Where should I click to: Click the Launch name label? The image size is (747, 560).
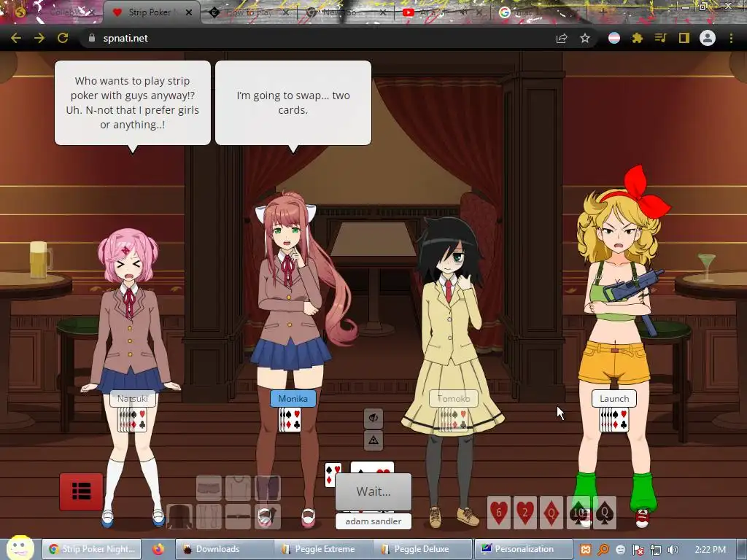614,399
